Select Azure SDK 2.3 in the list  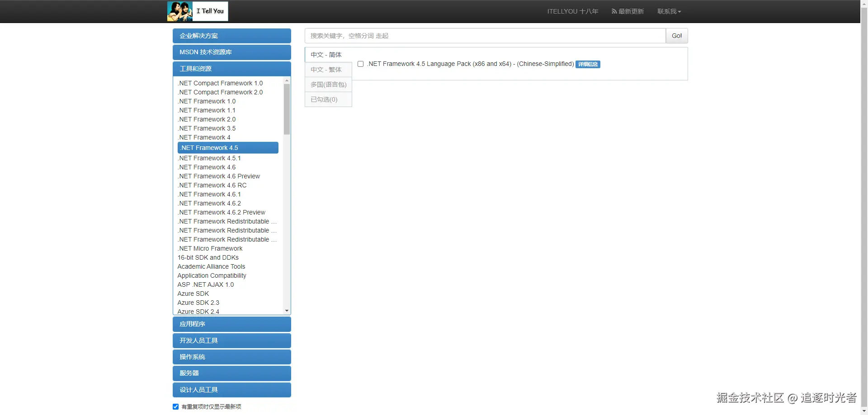click(198, 303)
